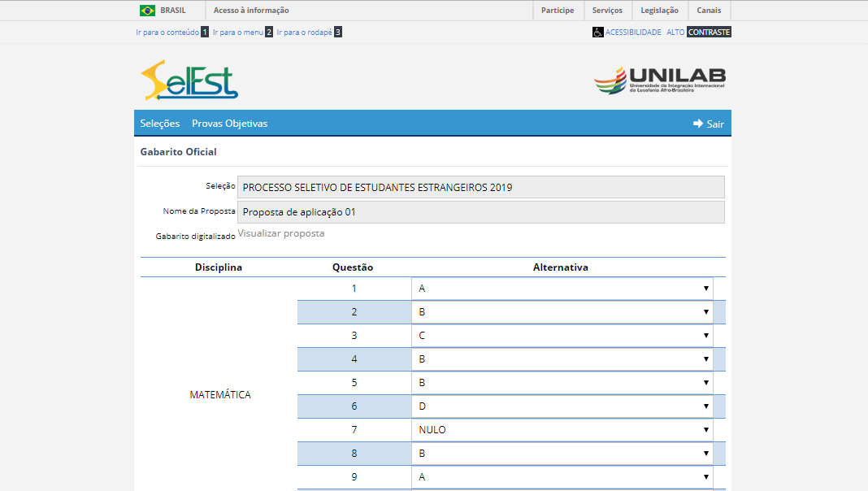This screenshot has height=491, width=868.
Task: Click the Sair arrow icon
Action: 698,124
